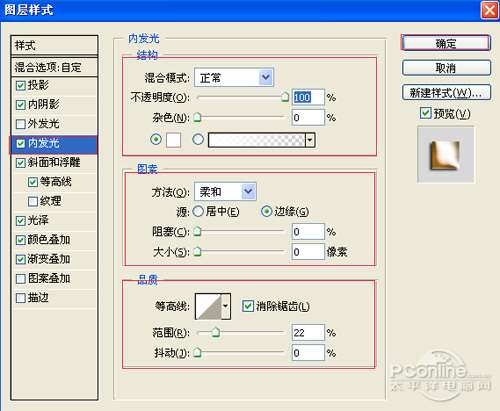Choose 边缘 as glow source
This screenshot has height=411, width=500.
pyautogui.click(x=266, y=211)
